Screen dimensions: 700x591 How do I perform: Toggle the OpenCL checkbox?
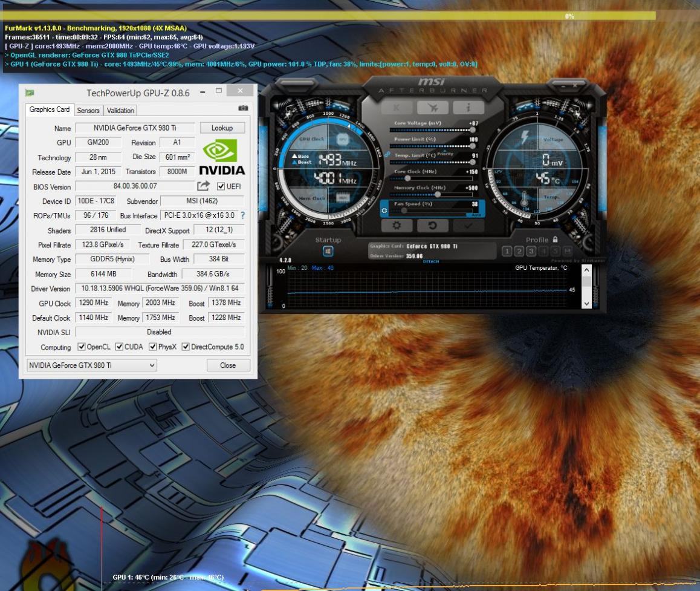[x=81, y=347]
